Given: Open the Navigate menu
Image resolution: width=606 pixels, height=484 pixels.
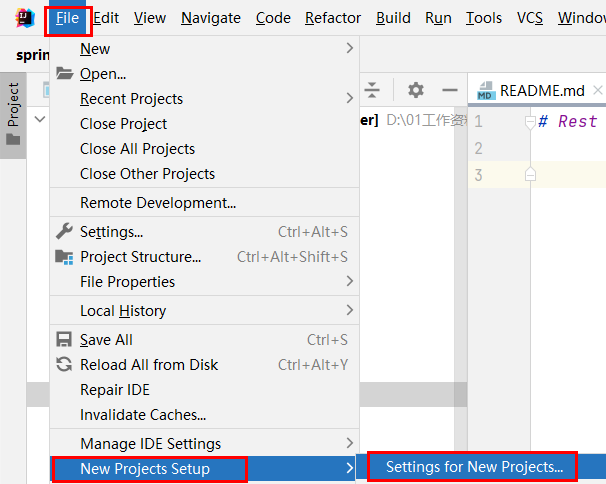Looking at the screenshot, I should coord(211,18).
